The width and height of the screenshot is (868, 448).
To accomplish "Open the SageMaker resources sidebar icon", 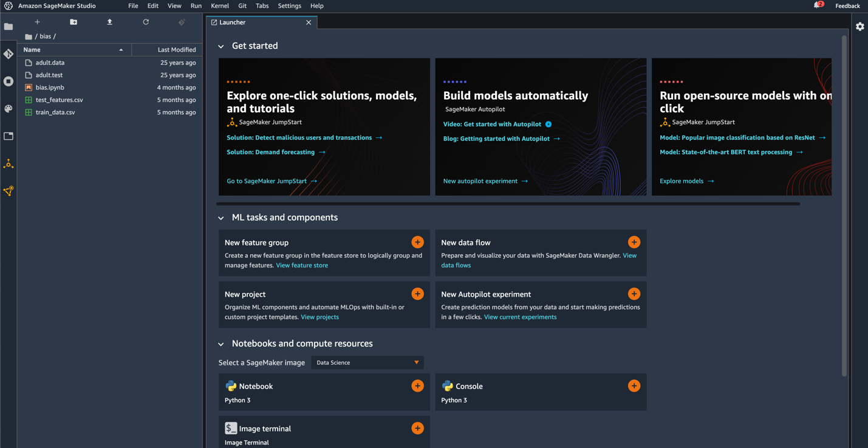I will 9,191.
